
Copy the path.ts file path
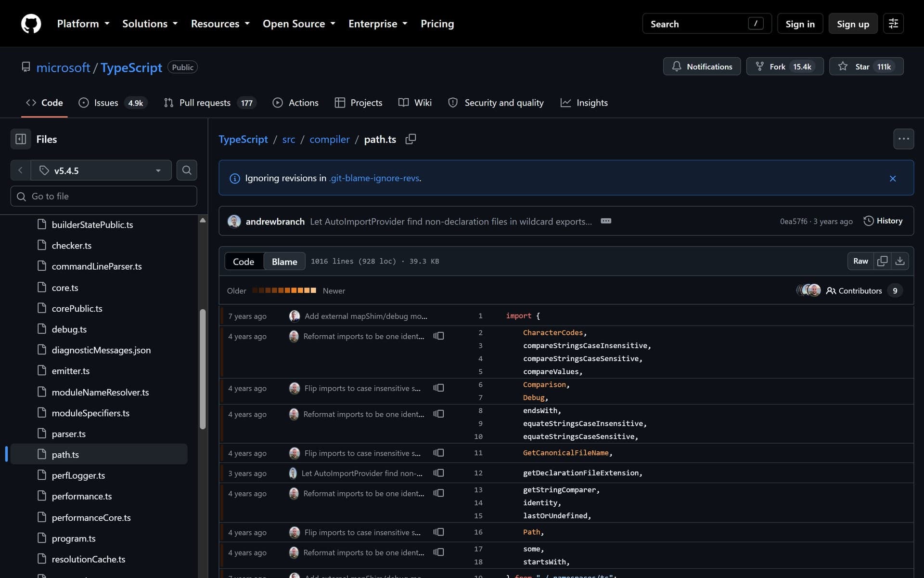click(x=411, y=139)
